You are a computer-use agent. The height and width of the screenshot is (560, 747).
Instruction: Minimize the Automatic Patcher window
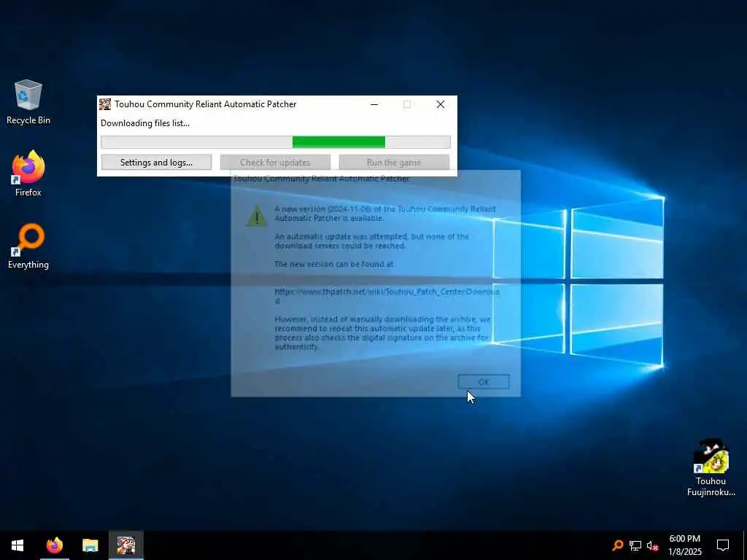tap(374, 104)
